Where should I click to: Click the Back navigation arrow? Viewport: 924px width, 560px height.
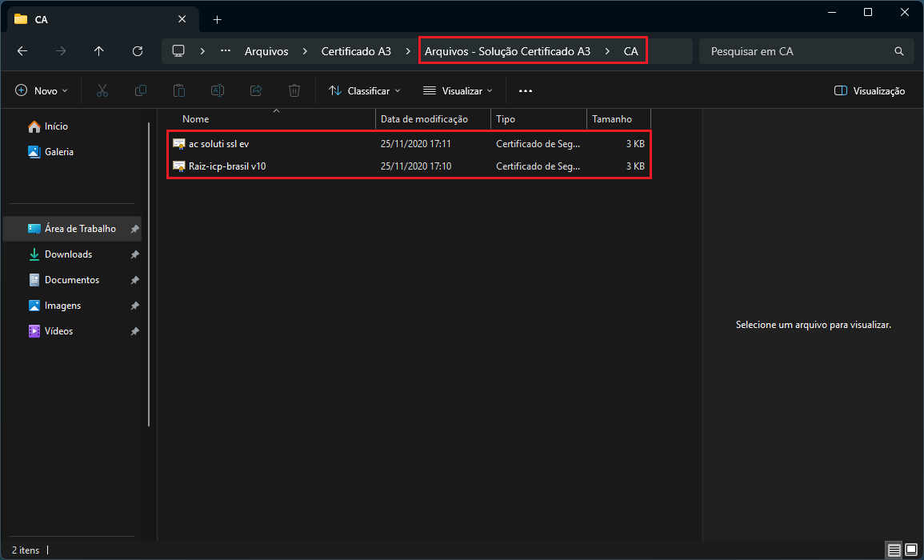pos(22,51)
